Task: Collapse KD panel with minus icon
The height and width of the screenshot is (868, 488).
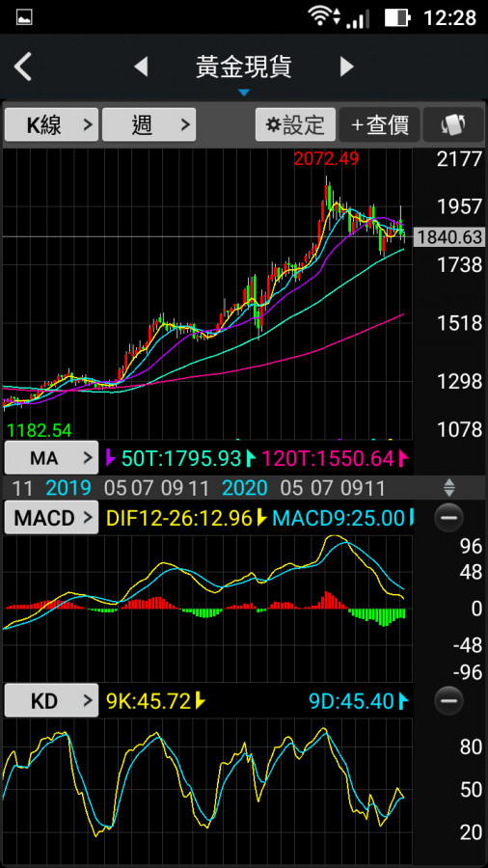Action: coord(448,701)
